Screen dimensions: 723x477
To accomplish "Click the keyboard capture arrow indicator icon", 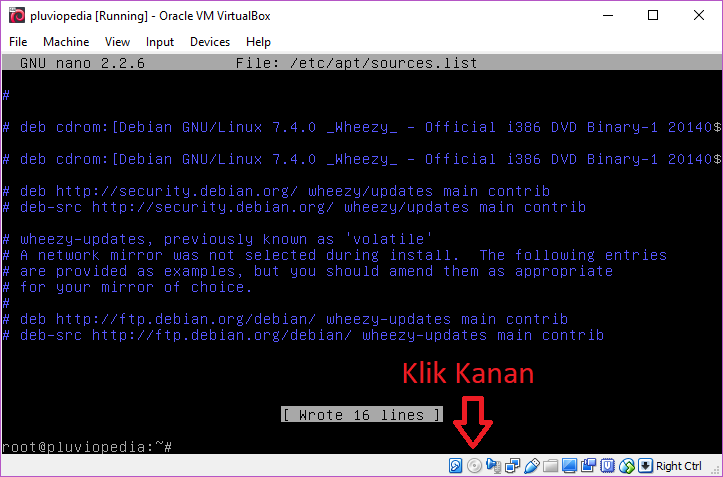I will pyautogui.click(x=646, y=465).
